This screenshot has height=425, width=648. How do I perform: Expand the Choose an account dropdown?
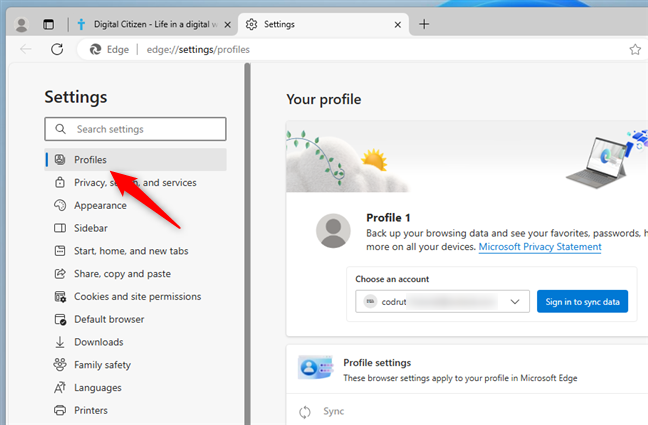(x=442, y=301)
